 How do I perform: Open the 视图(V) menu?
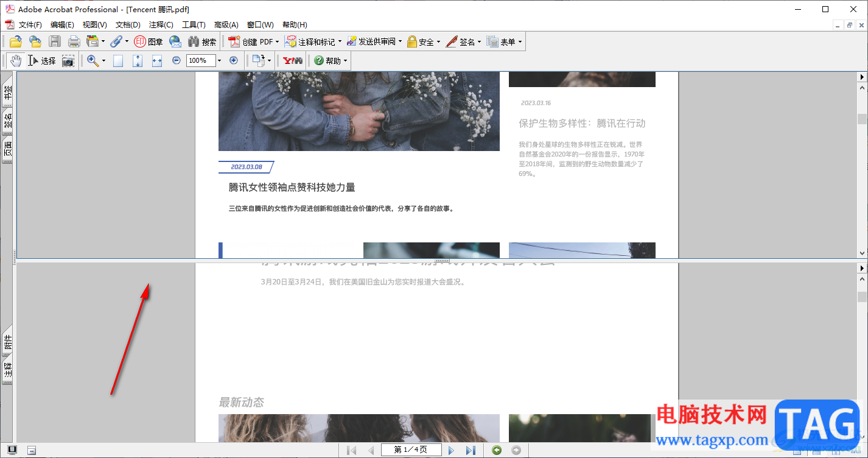pos(94,25)
